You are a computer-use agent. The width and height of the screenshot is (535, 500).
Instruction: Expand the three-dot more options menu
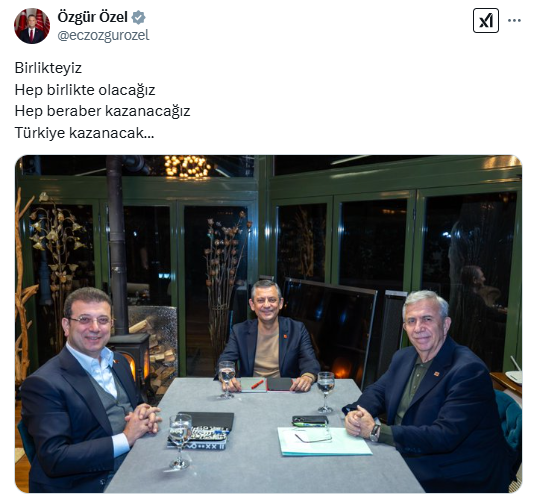[x=514, y=20]
